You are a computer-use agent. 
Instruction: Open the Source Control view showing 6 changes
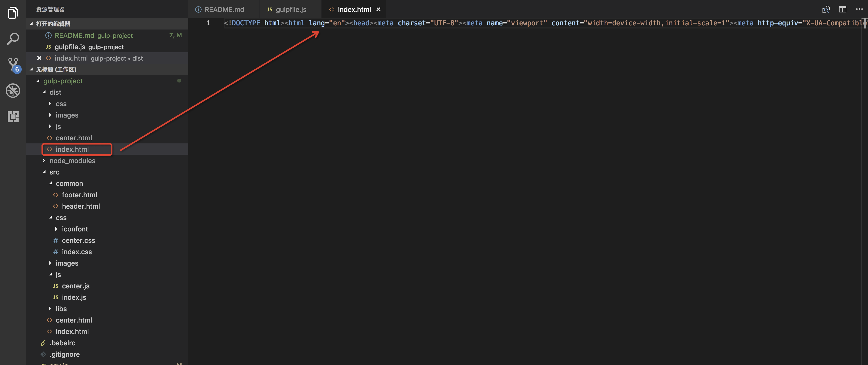pyautogui.click(x=13, y=64)
